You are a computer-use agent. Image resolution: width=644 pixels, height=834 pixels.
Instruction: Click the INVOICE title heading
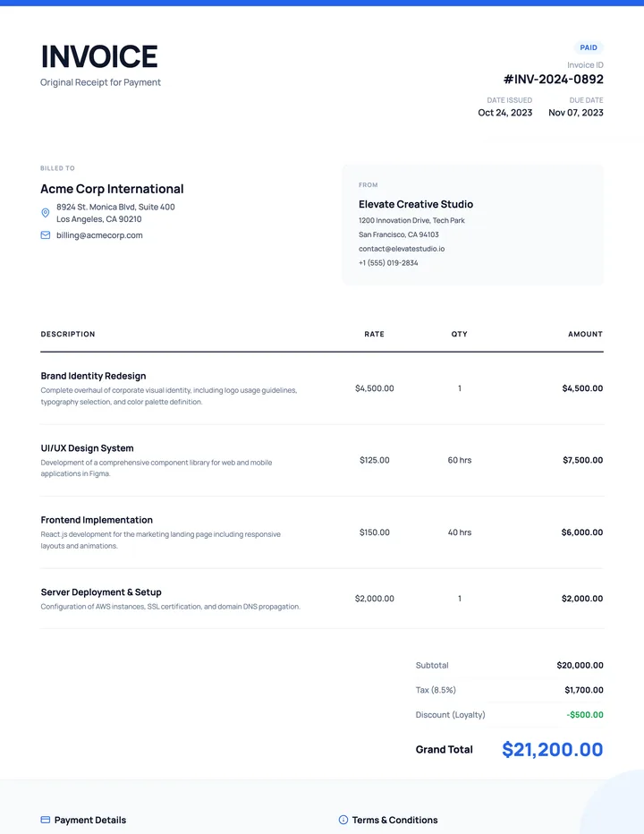(x=99, y=56)
